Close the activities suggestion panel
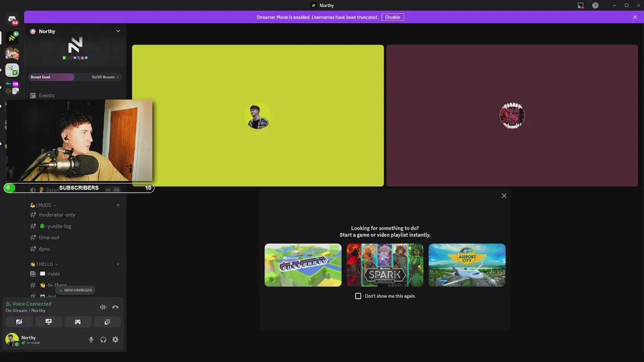 [504, 196]
